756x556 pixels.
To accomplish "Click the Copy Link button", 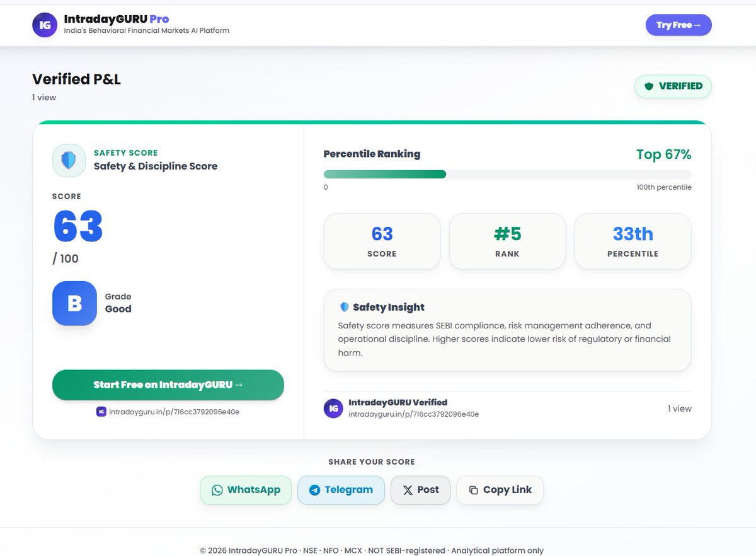I will point(500,490).
